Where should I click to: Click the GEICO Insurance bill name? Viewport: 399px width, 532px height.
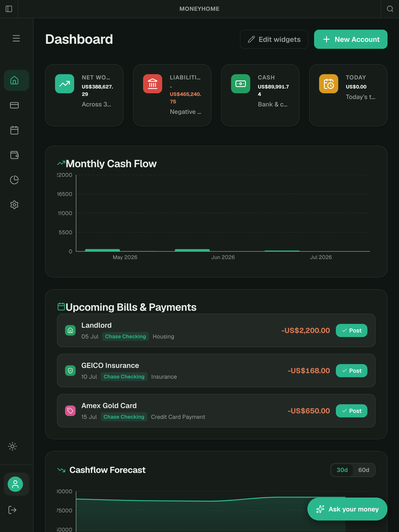(x=110, y=365)
